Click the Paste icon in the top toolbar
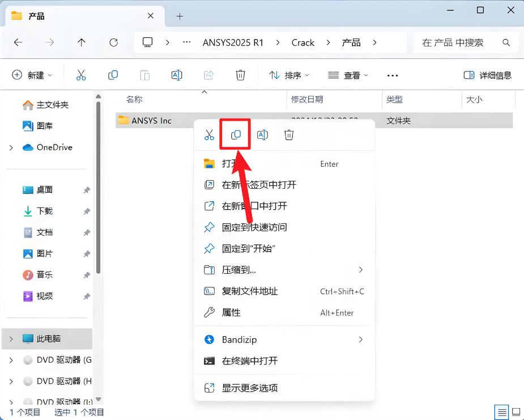Image resolution: width=524 pixels, height=420 pixels. pyautogui.click(x=144, y=75)
